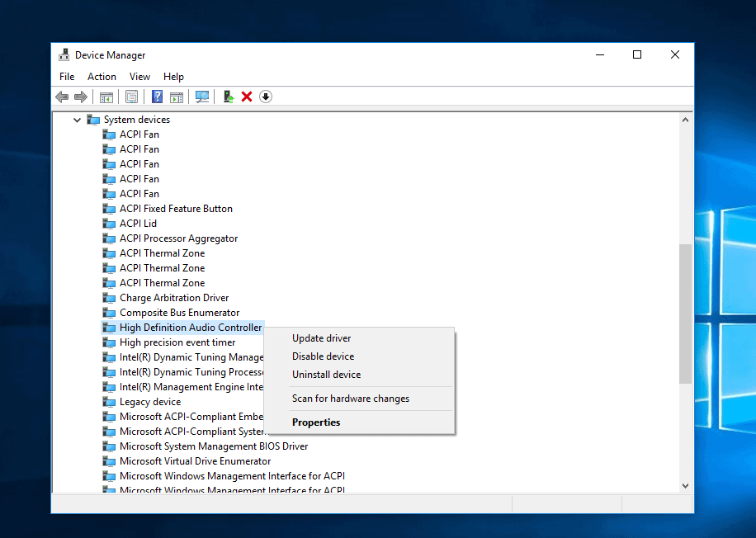Click the Disable device down-arrow icon
The height and width of the screenshot is (538, 756).
(x=266, y=97)
